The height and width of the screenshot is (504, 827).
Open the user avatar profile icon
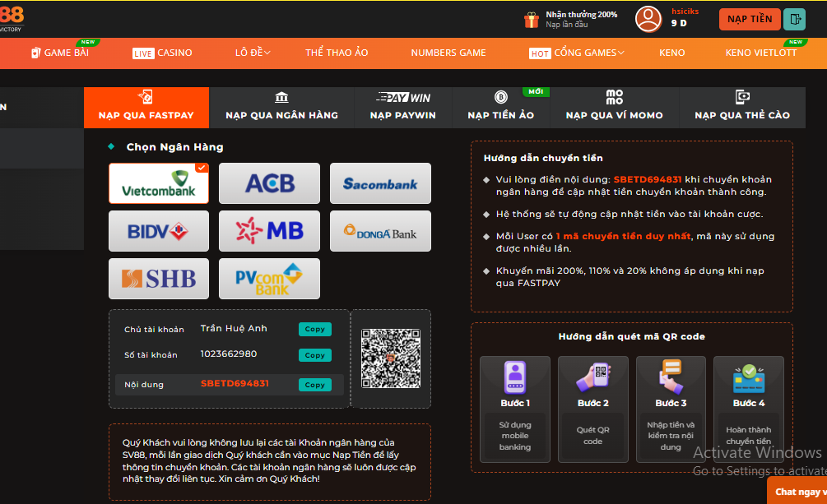(x=648, y=19)
